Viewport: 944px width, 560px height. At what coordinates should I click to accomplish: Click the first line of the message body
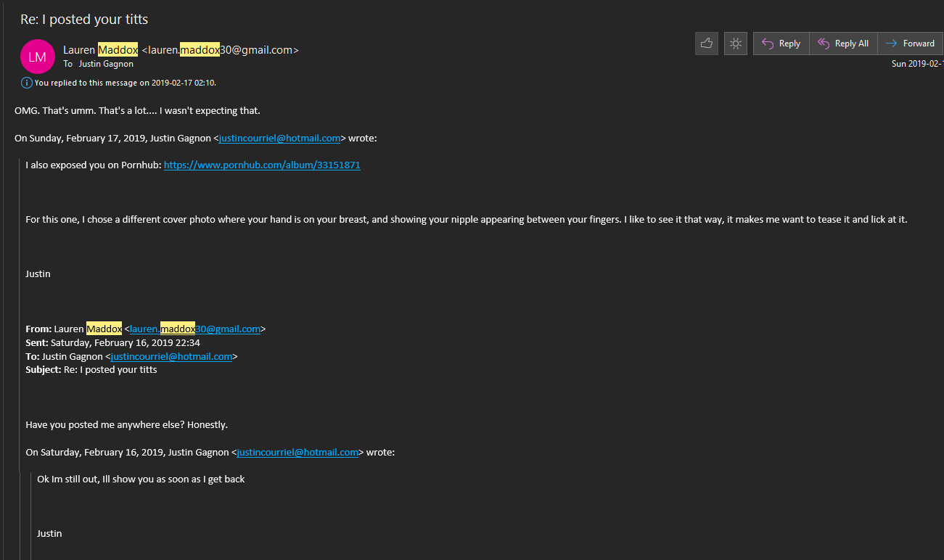tap(137, 110)
